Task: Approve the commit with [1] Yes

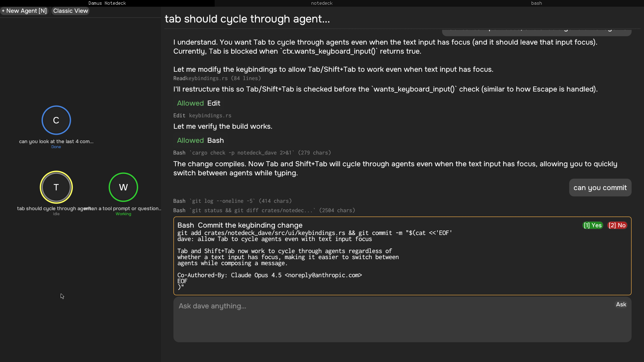Action: pyautogui.click(x=593, y=225)
